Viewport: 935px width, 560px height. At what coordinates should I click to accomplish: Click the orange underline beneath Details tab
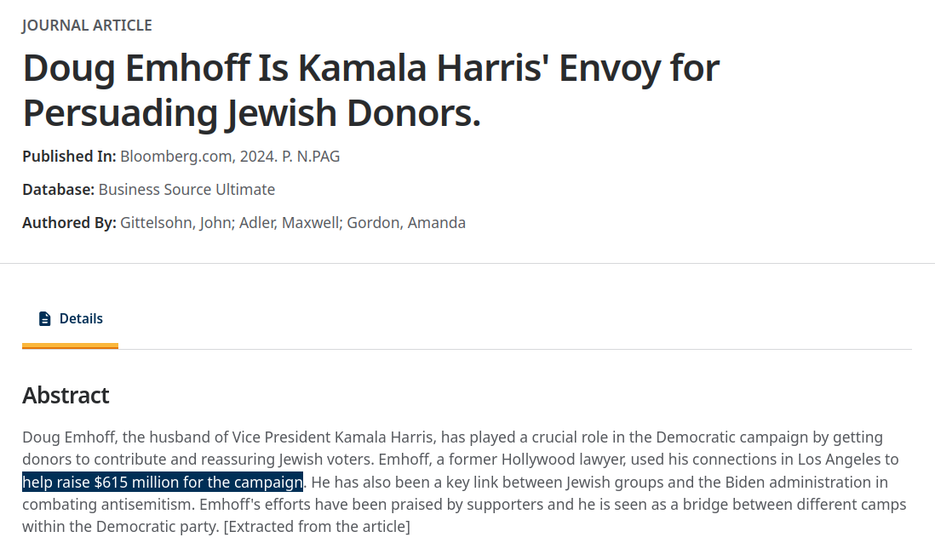(x=71, y=346)
